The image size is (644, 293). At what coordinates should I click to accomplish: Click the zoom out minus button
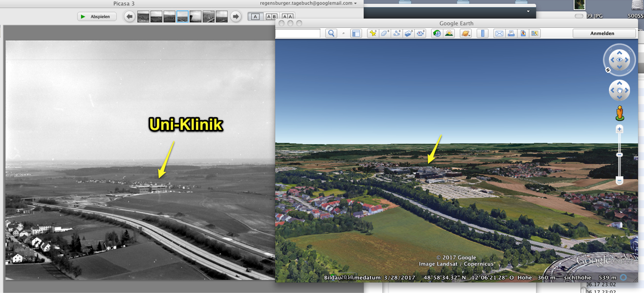click(x=620, y=181)
